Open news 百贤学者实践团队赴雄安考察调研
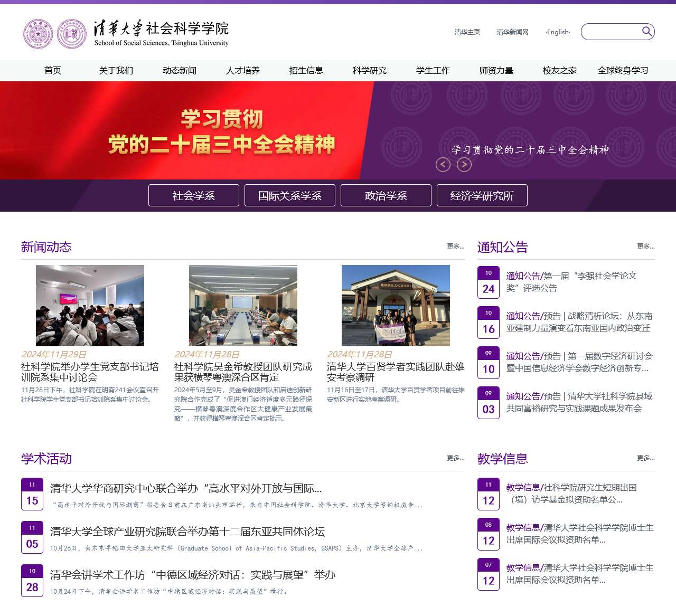Image resolution: width=676 pixels, height=616 pixels. pyautogui.click(x=396, y=372)
